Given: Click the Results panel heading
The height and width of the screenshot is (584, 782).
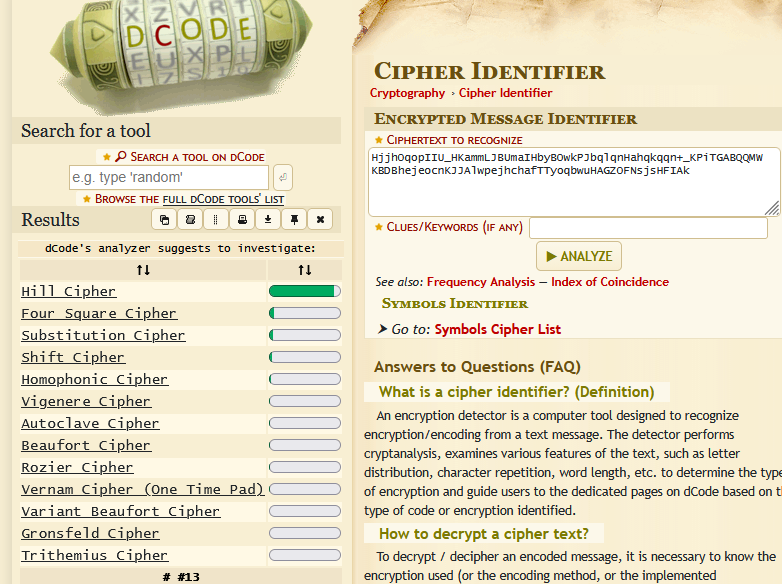Looking at the screenshot, I should tap(50, 220).
